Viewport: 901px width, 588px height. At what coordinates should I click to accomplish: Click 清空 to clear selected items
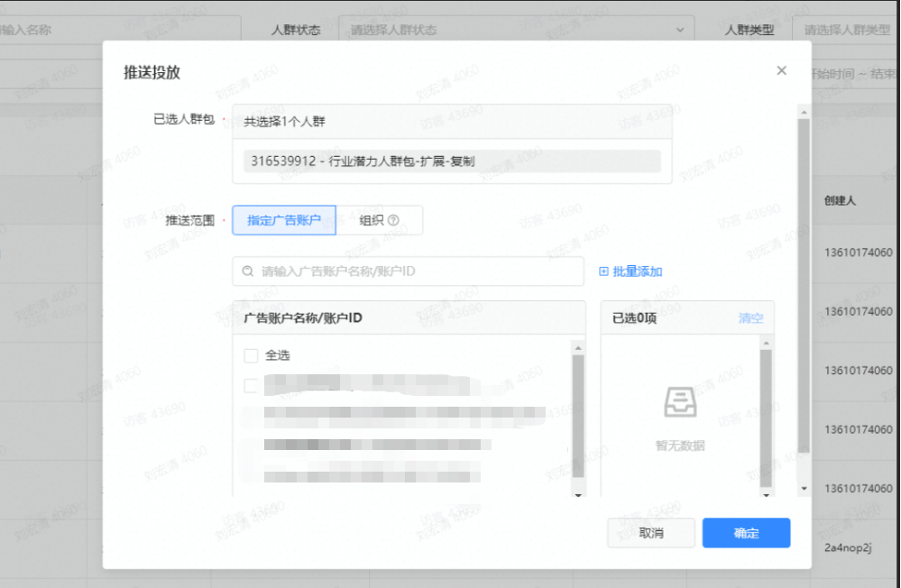pos(750,317)
